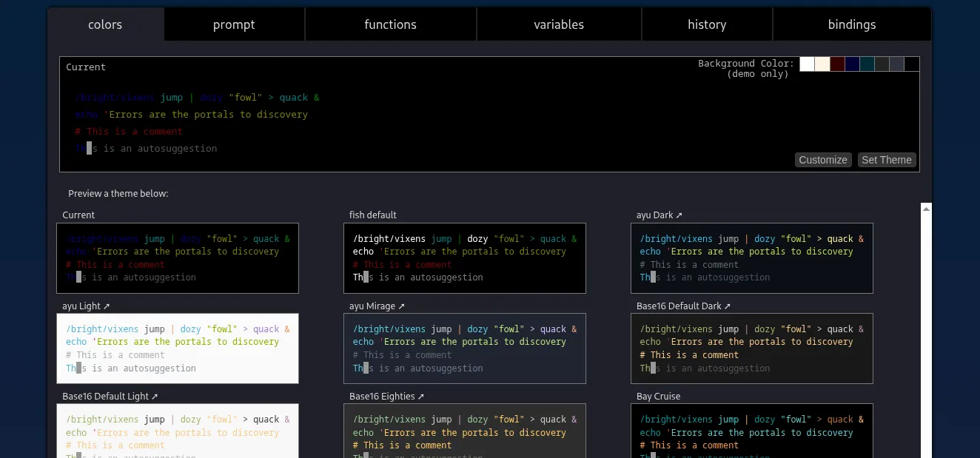Switch to the history tab
This screenshot has height=458, width=980.
tap(706, 24)
